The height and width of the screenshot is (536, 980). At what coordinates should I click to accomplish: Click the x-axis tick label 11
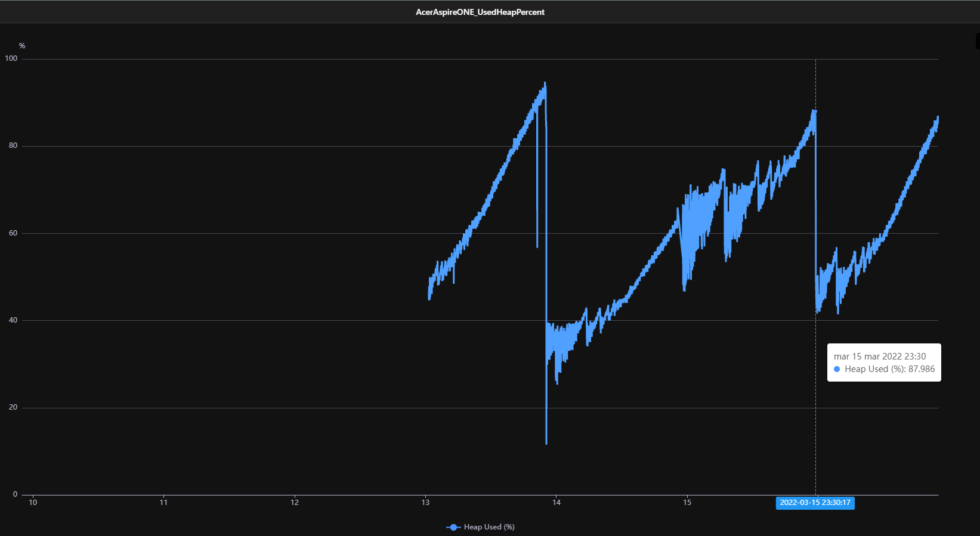click(x=163, y=503)
